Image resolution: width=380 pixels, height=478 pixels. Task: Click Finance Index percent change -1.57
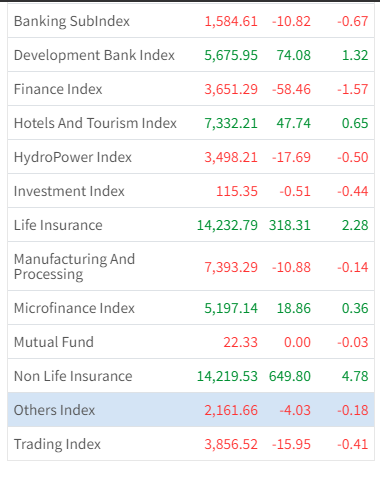tap(353, 89)
